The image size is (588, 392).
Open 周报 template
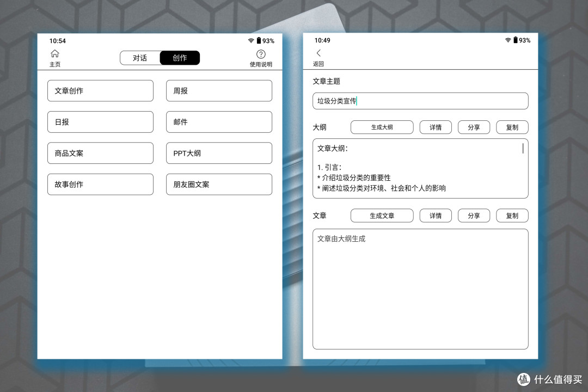[x=219, y=91]
